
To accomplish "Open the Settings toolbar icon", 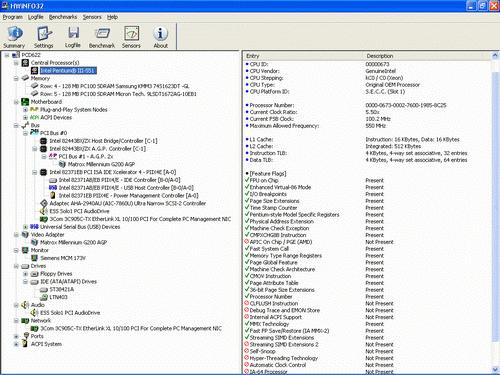I will [x=44, y=33].
